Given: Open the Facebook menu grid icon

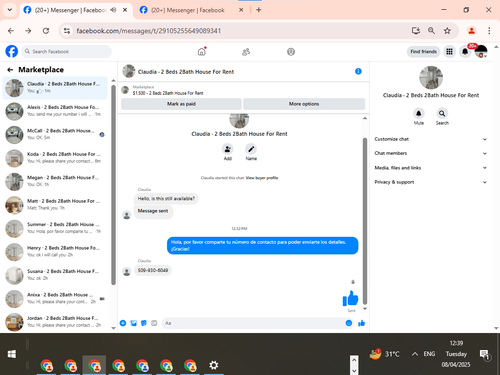Looking at the screenshot, I should (449, 52).
